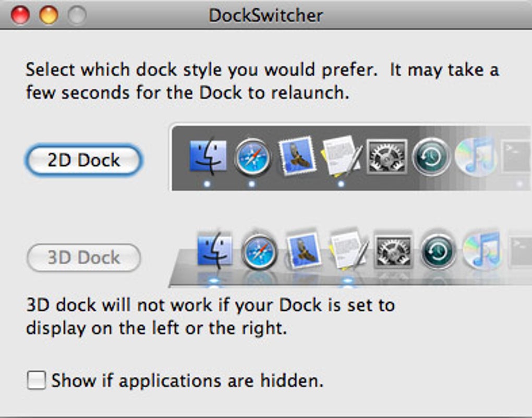Click the Mail stamp icon in 2D dock preview
The height and width of the screenshot is (418, 532).
[297, 155]
